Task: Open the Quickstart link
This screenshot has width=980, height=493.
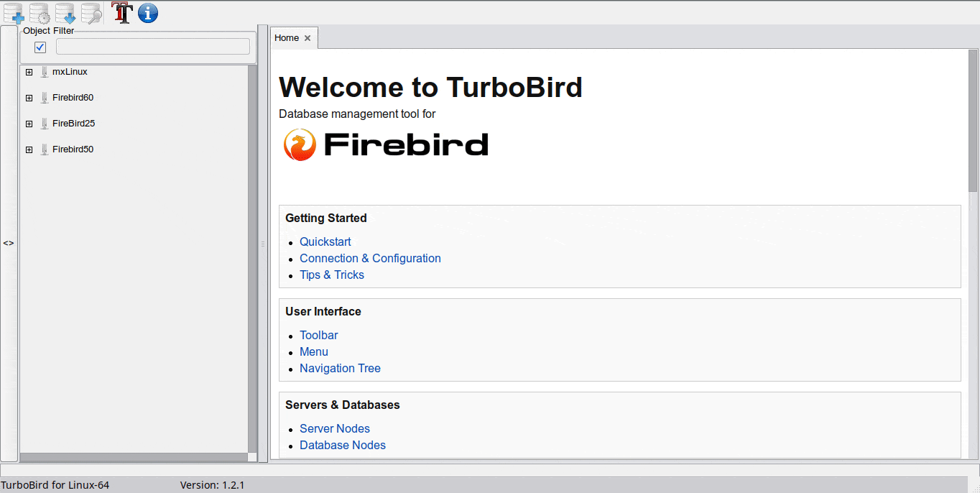Action: (325, 241)
